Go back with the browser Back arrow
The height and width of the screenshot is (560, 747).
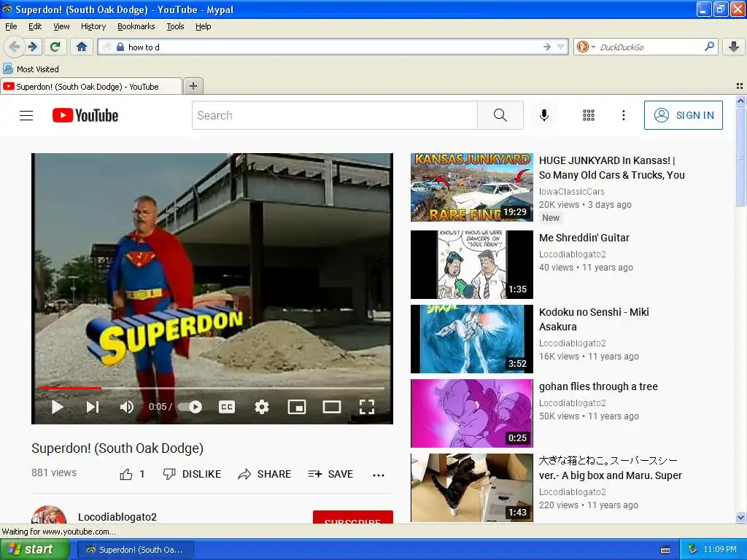coord(15,47)
